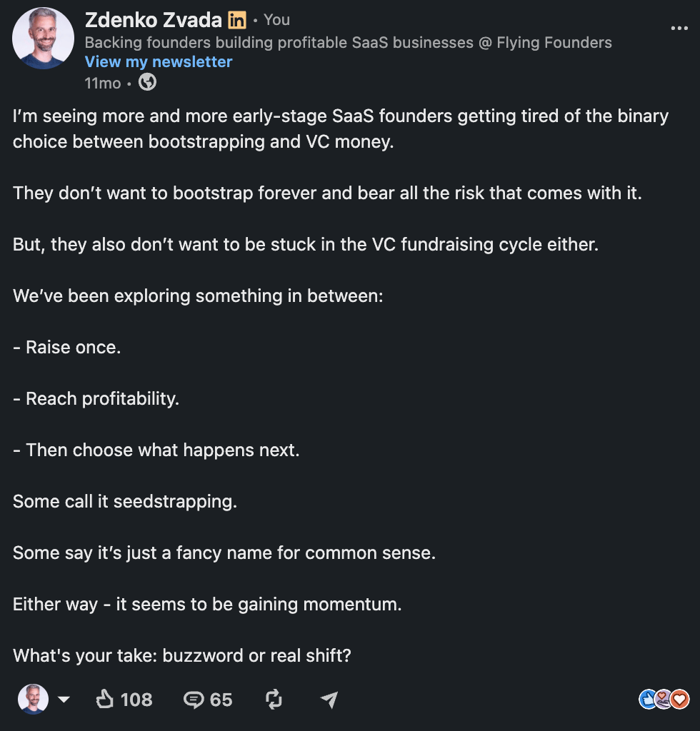Screen dimensions: 700x731
Task: Send post with paper plane icon
Action: 329,700
